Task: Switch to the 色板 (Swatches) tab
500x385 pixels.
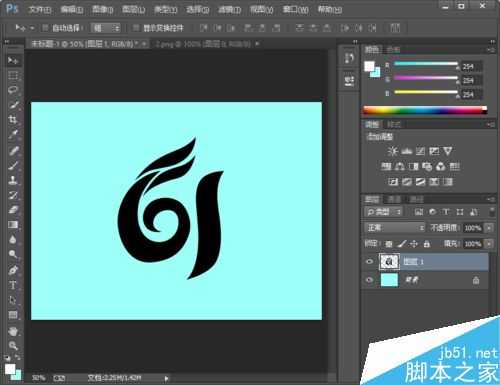Action: coord(393,50)
